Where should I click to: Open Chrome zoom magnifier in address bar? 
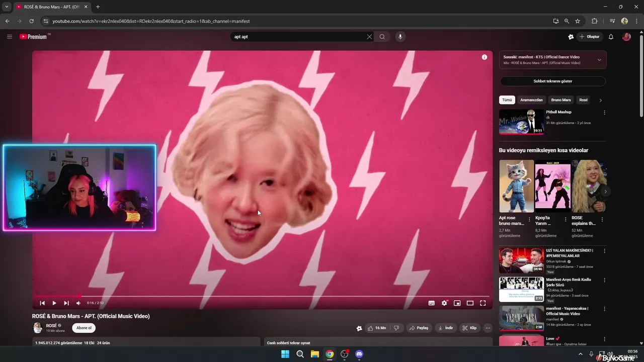click(567, 21)
